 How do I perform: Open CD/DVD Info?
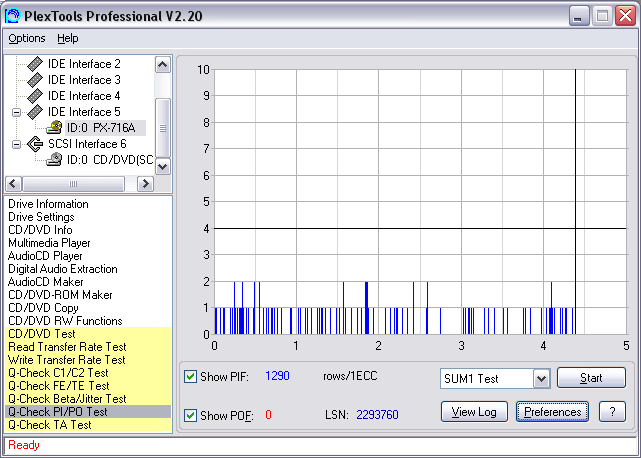point(40,230)
